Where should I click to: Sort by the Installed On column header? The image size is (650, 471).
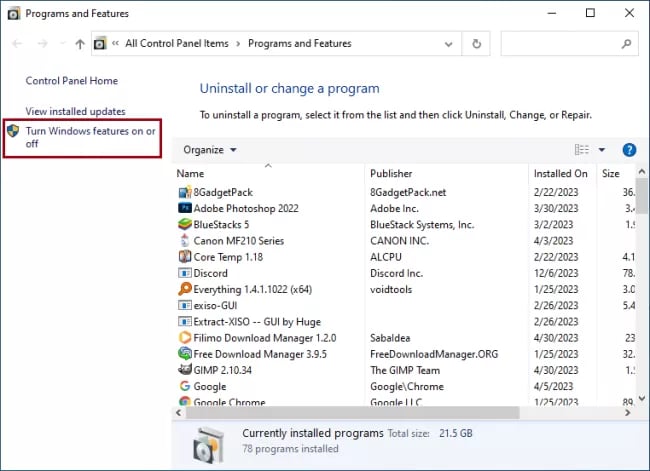tap(562, 173)
